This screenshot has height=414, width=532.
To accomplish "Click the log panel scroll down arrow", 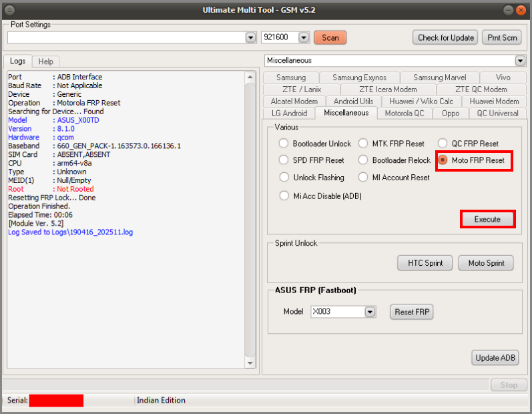I will tap(250, 363).
